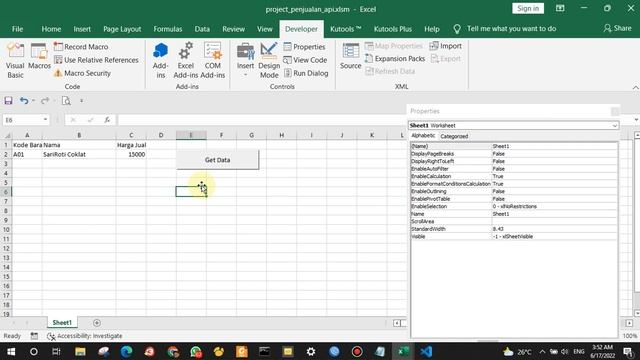Select the EnableCalculation property row
Viewport: 640px width, 360px height.
(x=514, y=176)
